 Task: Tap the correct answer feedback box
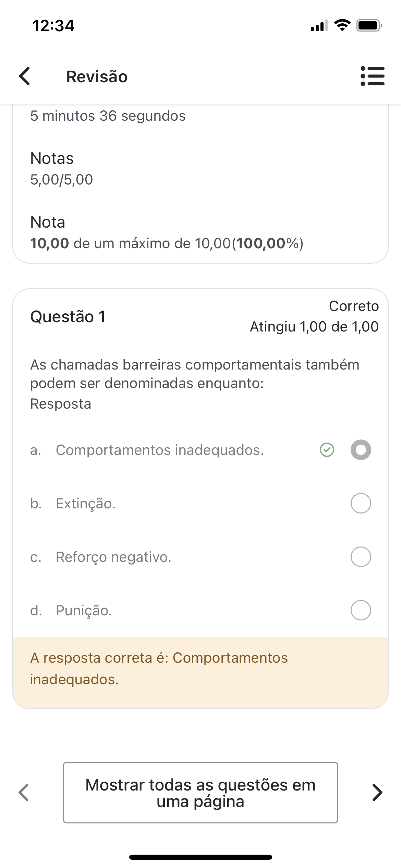[x=200, y=668]
